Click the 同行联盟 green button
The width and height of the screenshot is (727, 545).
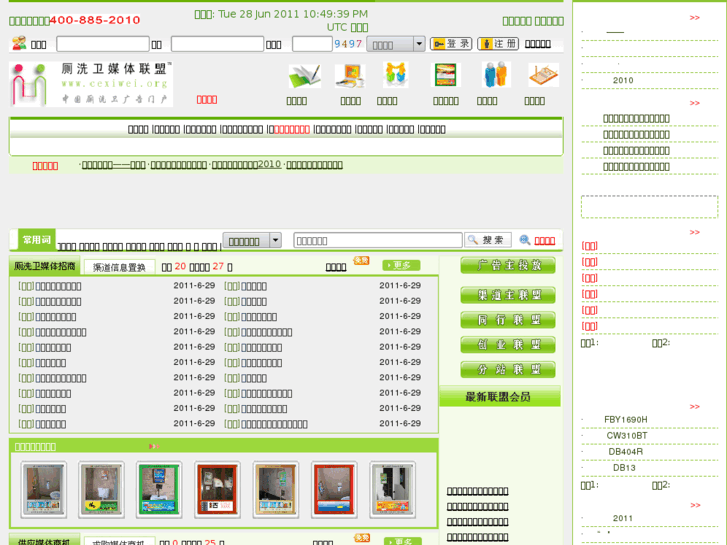[508, 320]
